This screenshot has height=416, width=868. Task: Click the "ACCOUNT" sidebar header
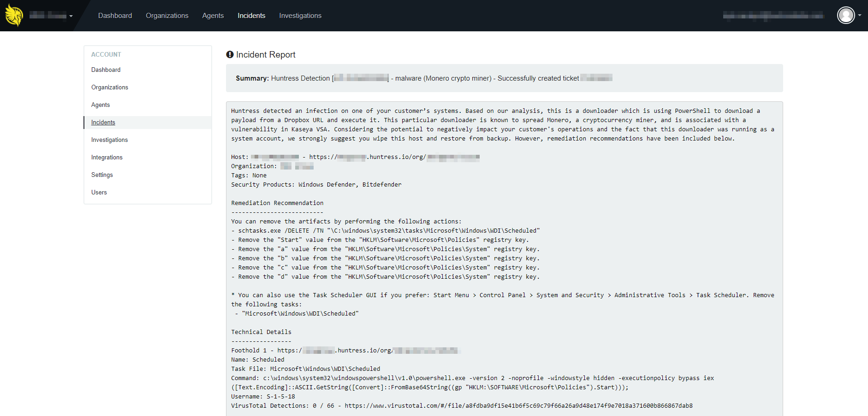click(106, 54)
